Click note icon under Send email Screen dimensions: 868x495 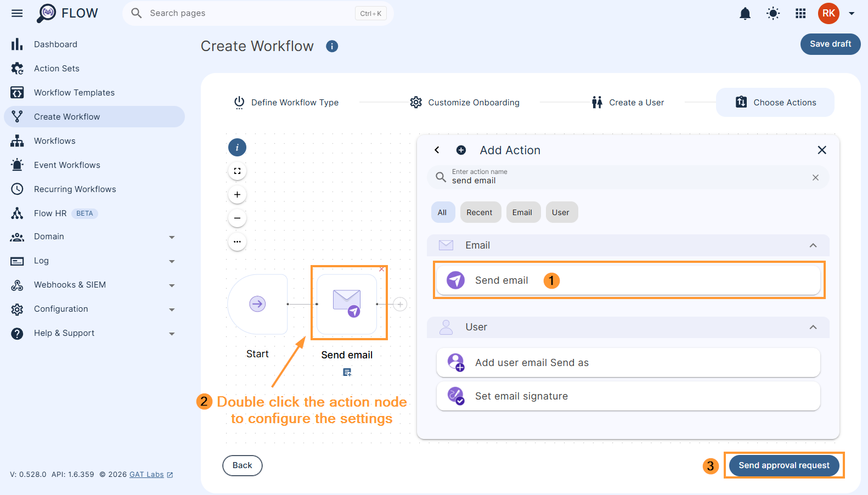click(x=347, y=372)
